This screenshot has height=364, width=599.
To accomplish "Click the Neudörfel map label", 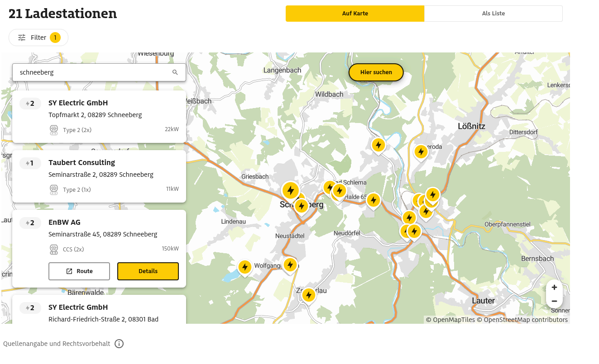I will point(347,233).
